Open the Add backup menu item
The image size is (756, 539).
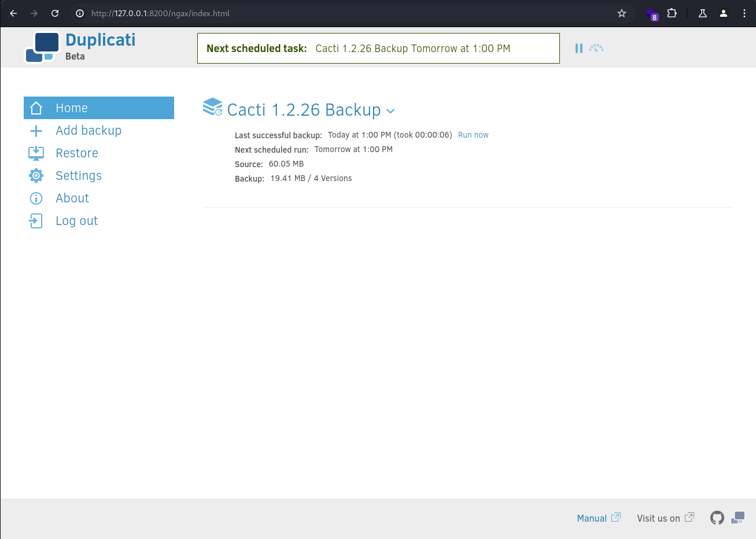point(99,131)
